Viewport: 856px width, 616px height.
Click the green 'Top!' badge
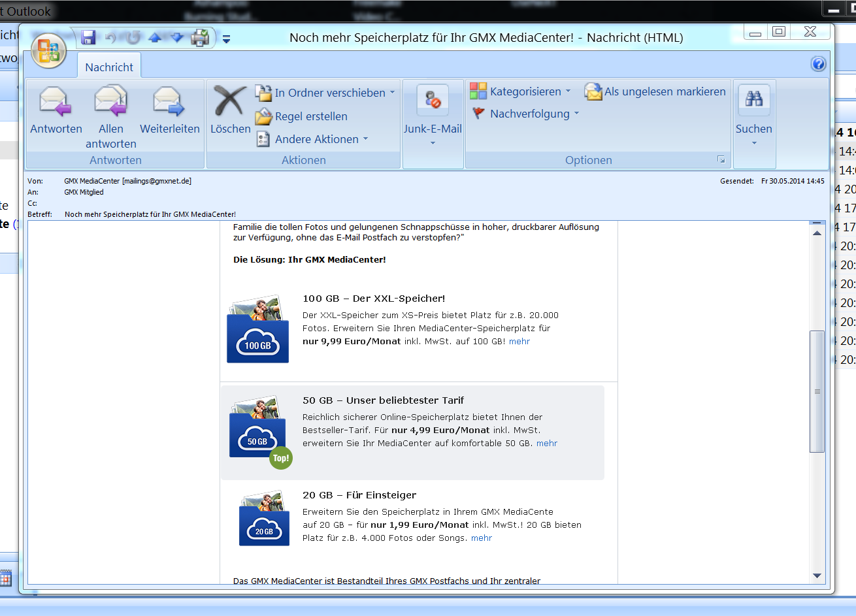281,458
